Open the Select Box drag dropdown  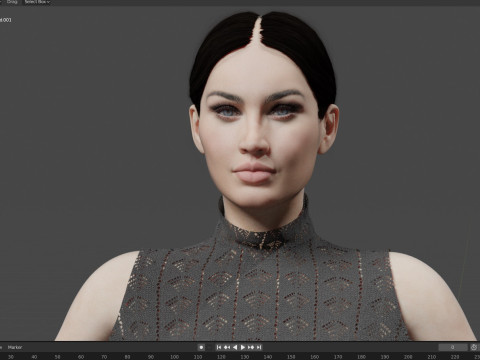coord(37,2)
